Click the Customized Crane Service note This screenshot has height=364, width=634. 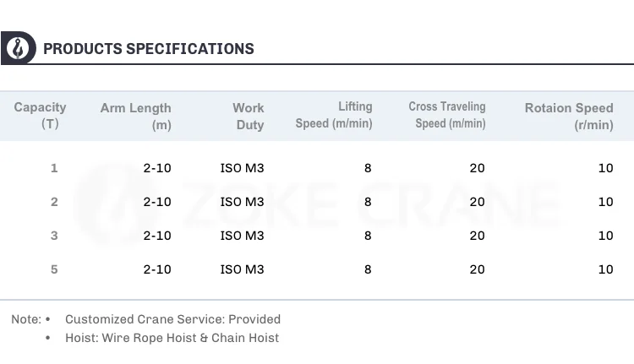(x=172, y=319)
